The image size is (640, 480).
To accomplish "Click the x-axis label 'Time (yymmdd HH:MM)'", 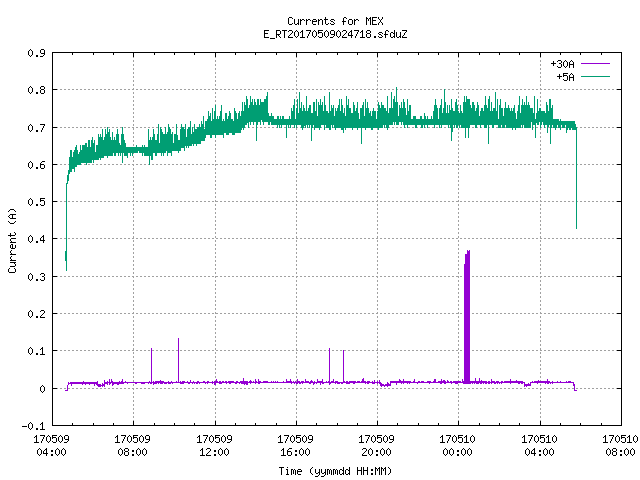I will tap(335, 471).
